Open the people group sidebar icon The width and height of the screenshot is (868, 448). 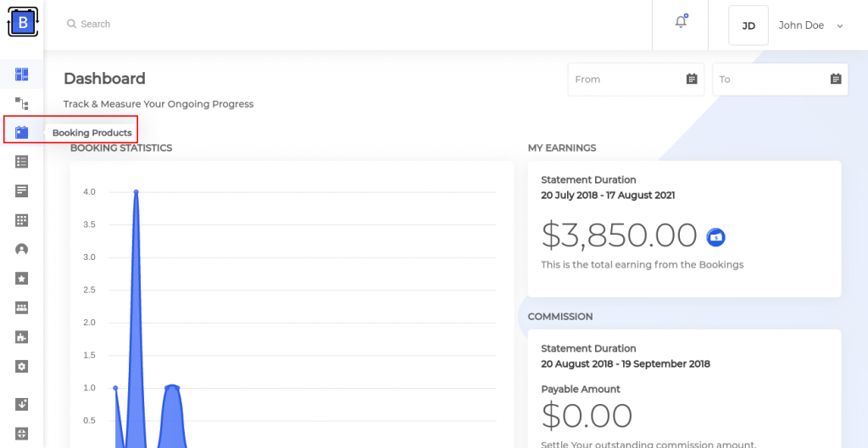click(21, 308)
